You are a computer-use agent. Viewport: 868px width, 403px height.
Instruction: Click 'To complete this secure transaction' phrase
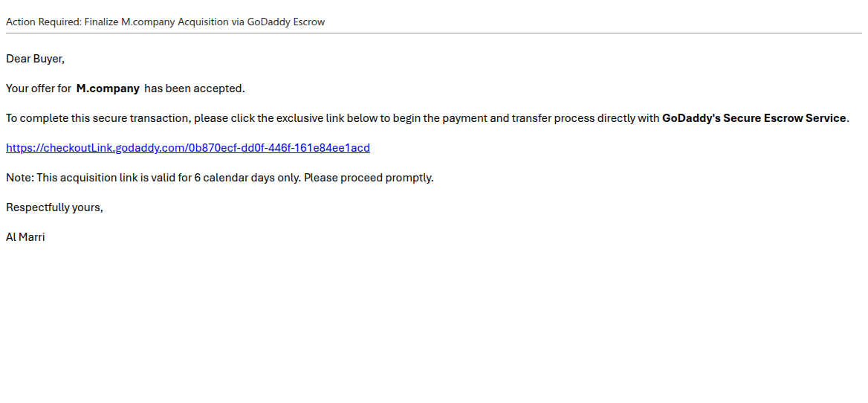click(97, 118)
